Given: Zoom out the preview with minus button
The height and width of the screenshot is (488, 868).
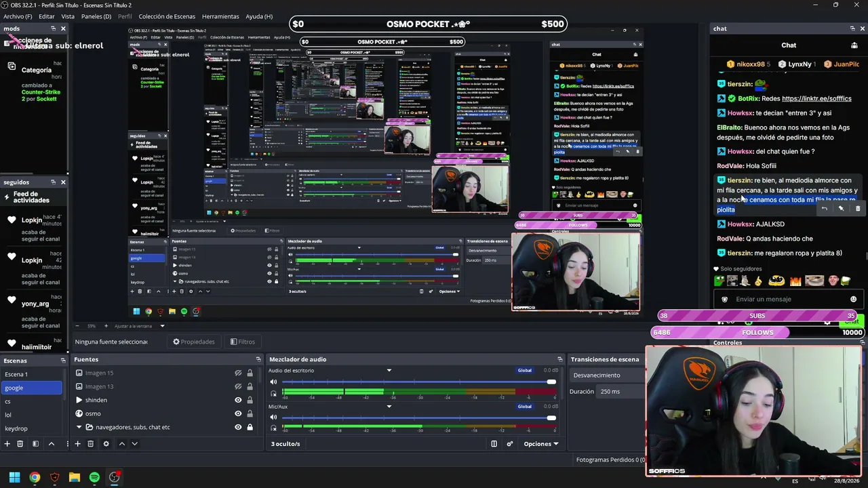Looking at the screenshot, I should pyautogui.click(x=77, y=326).
